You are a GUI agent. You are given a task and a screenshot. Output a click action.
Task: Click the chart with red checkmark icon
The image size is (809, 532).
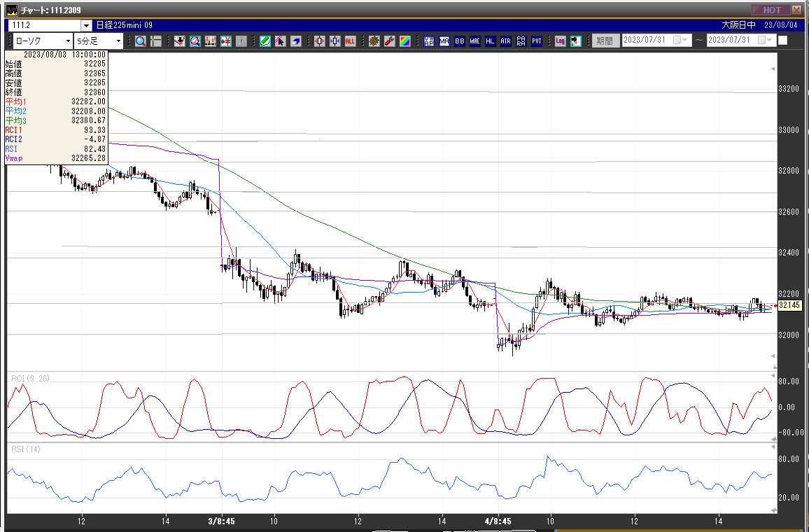point(180,41)
